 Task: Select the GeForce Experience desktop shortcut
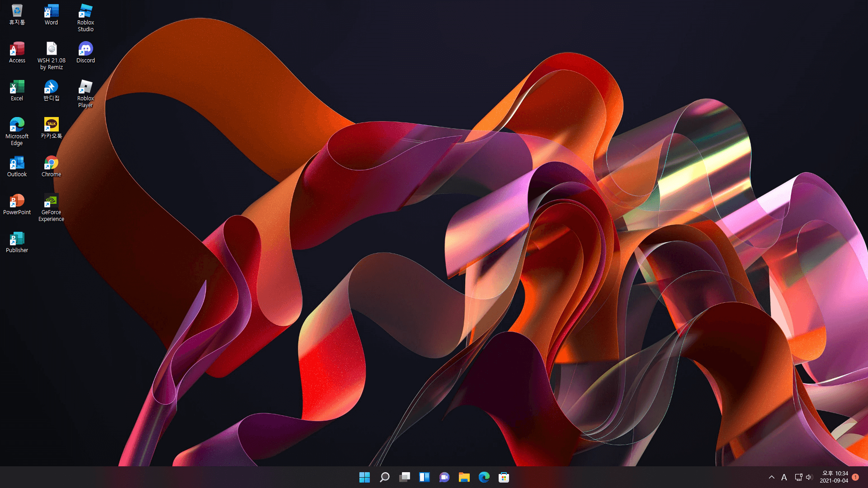[x=51, y=208]
